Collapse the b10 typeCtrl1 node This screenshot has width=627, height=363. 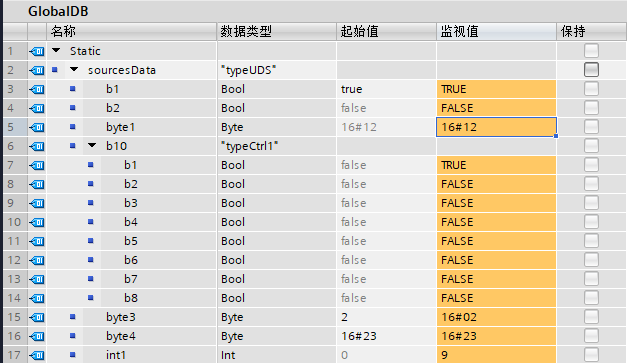point(92,146)
